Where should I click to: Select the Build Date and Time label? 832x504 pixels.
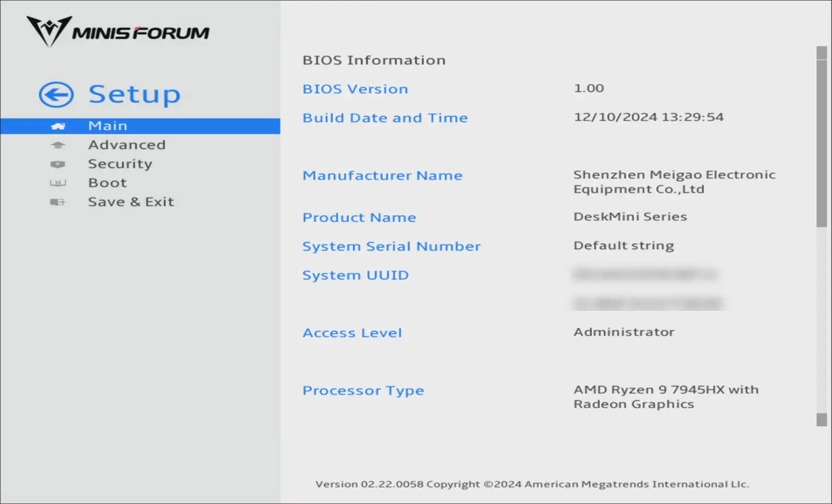[385, 118]
